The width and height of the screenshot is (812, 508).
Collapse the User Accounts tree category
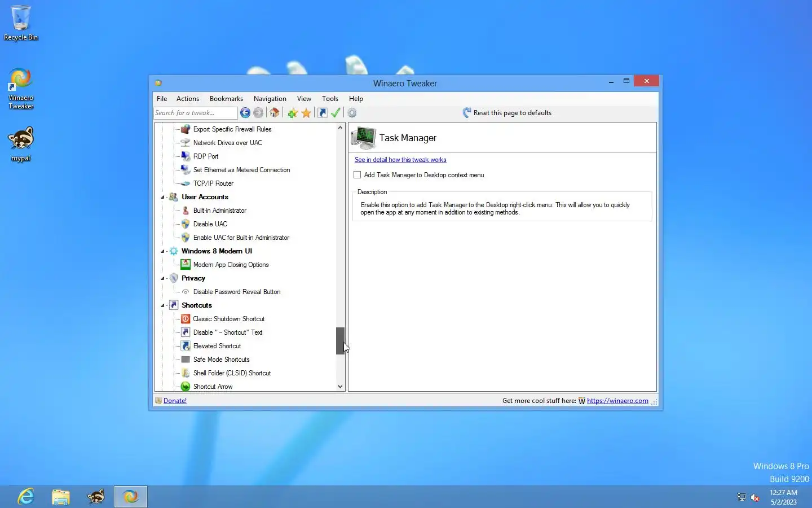click(162, 197)
